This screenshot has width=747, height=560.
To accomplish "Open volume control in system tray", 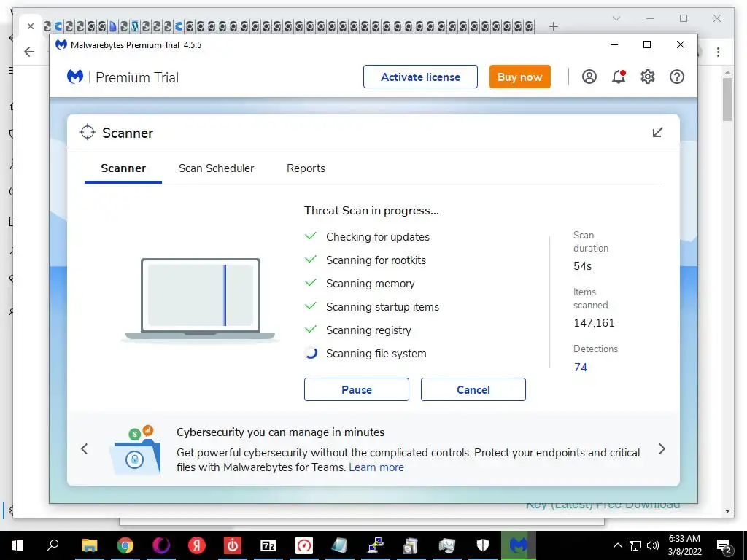I will click(653, 545).
